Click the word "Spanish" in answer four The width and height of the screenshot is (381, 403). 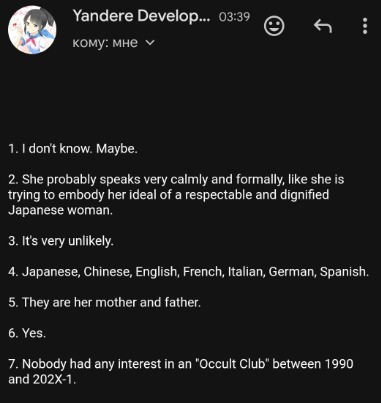click(x=345, y=272)
